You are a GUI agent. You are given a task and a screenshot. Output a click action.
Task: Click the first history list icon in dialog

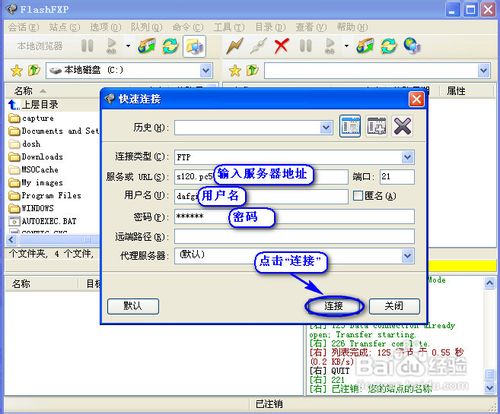(x=350, y=126)
